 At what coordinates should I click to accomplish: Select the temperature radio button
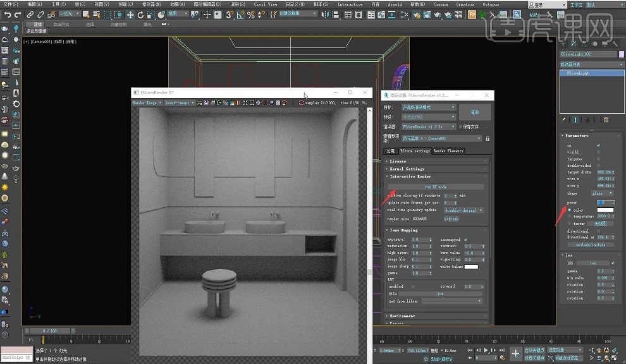(569, 216)
